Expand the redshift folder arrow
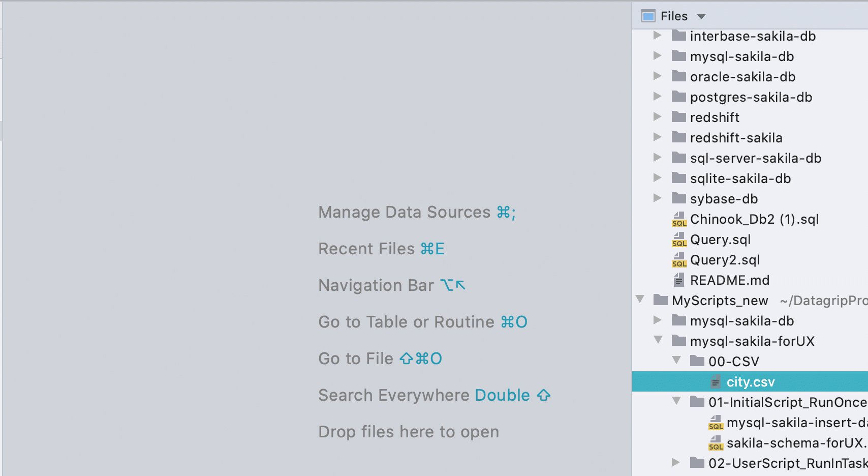The image size is (868, 476). pyautogui.click(x=657, y=117)
